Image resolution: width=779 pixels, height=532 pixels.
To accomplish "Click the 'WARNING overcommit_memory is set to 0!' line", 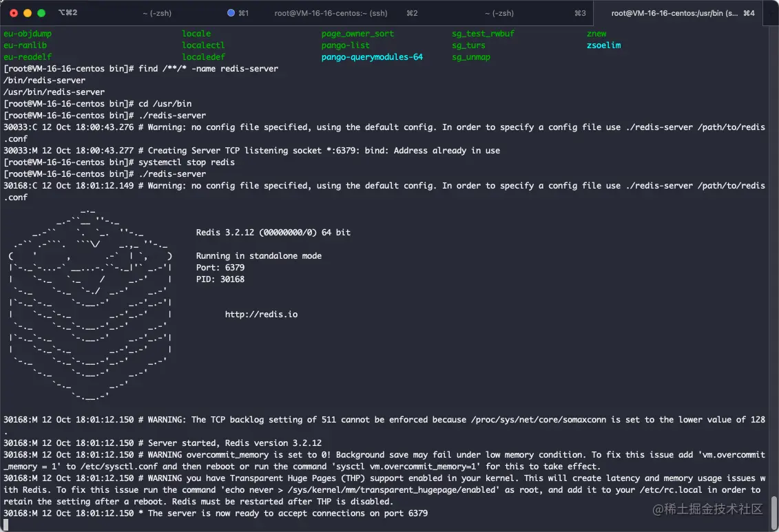I will click(x=384, y=460).
